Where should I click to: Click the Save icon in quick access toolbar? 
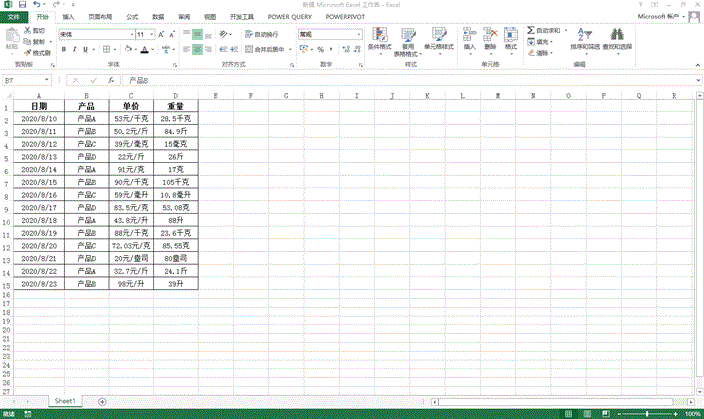[22, 5]
